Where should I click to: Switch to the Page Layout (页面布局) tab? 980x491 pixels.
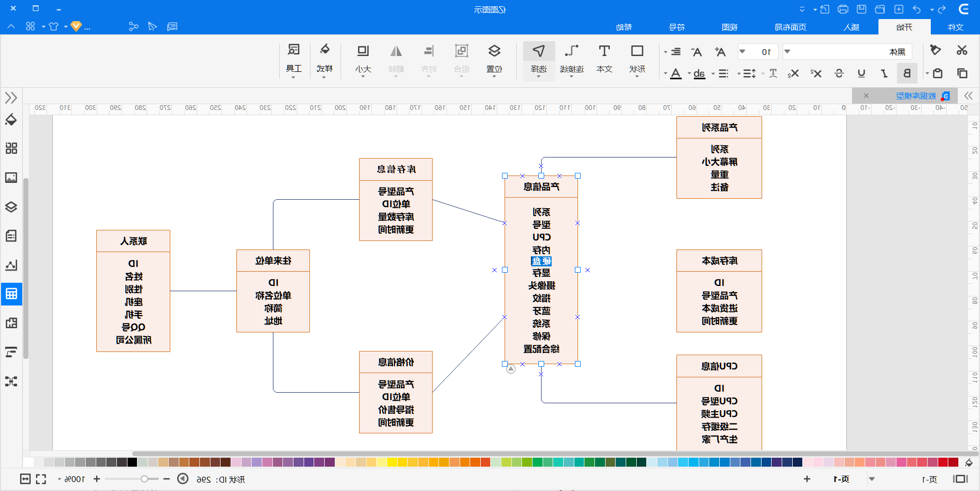[x=791, y=27]
